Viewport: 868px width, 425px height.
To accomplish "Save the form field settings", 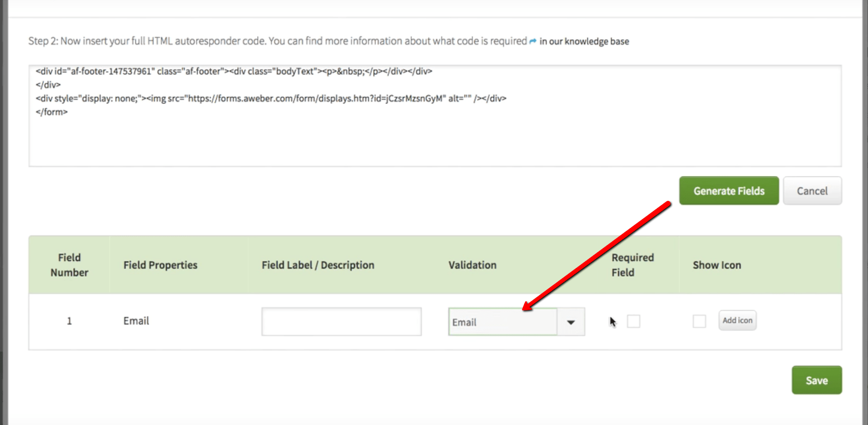I will [817, 380].
